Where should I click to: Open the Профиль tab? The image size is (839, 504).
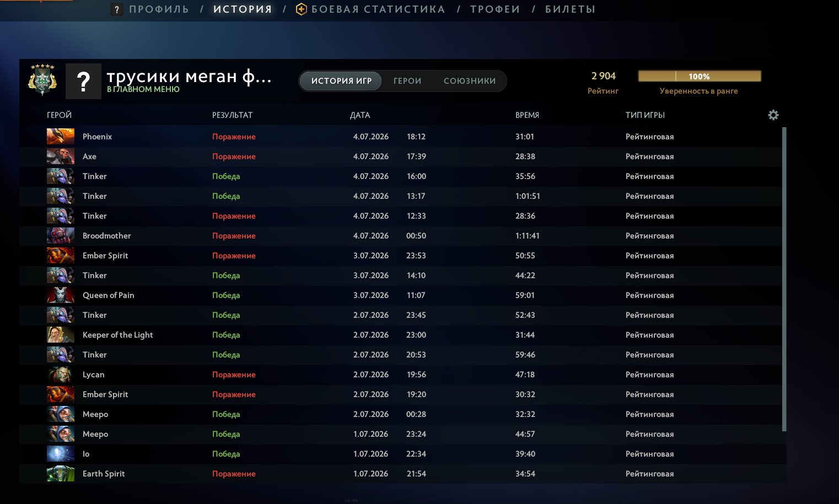point(159,9)
